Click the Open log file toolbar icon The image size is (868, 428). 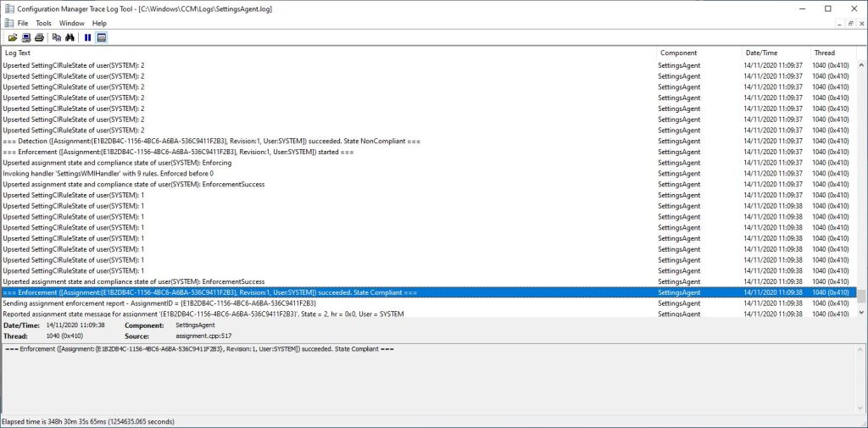pos(13,37)
